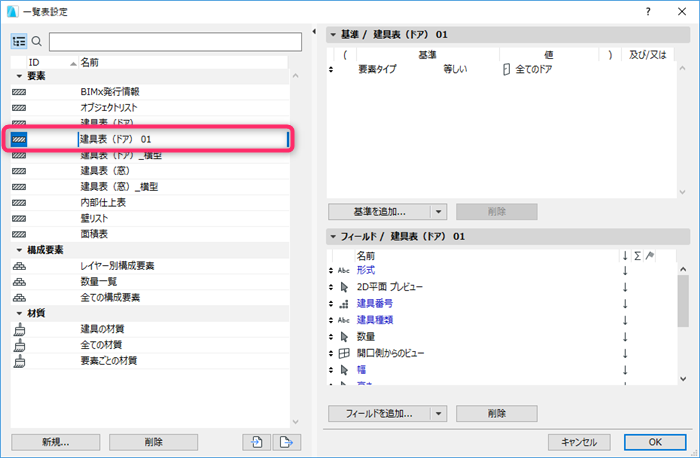
Task: Click the component icon beside 数量一覧
Action: click(x=19, y=282)
